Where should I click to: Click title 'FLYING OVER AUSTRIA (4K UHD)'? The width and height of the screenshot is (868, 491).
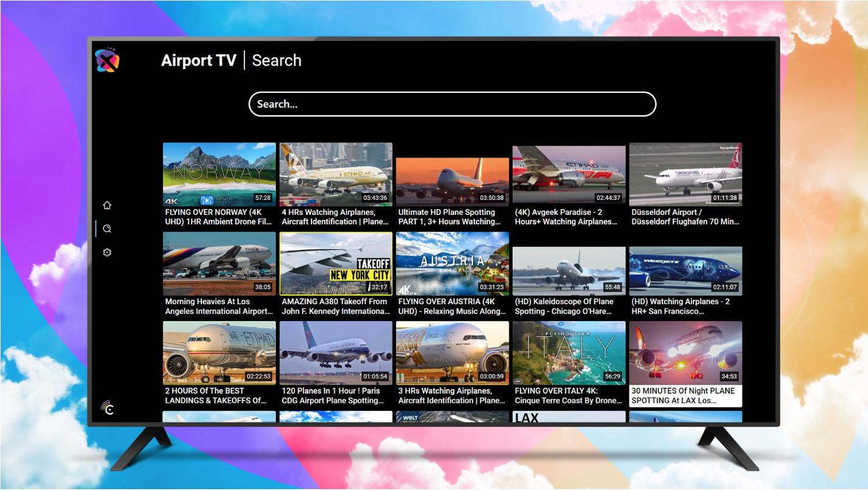[452, 306]
